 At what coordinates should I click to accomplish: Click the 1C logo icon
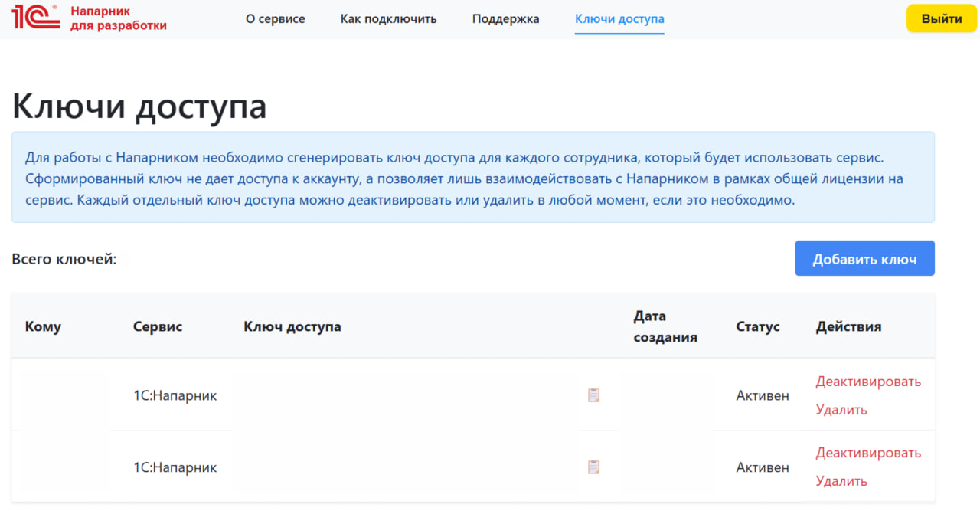[x=35, y=18]
